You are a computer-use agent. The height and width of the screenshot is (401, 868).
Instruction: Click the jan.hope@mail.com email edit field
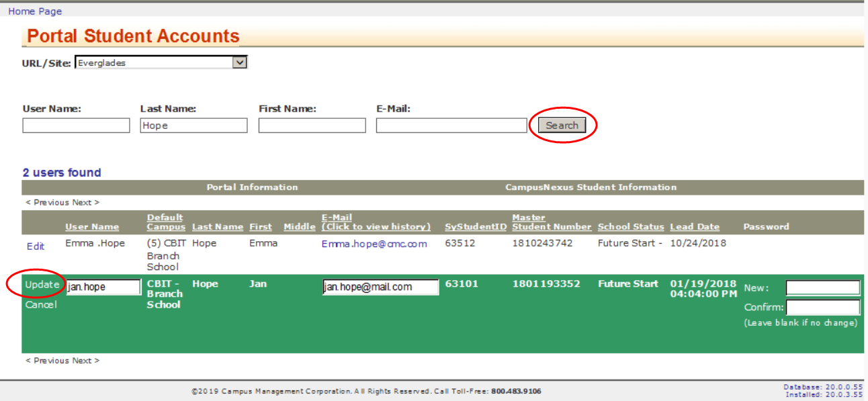(380, 287)
